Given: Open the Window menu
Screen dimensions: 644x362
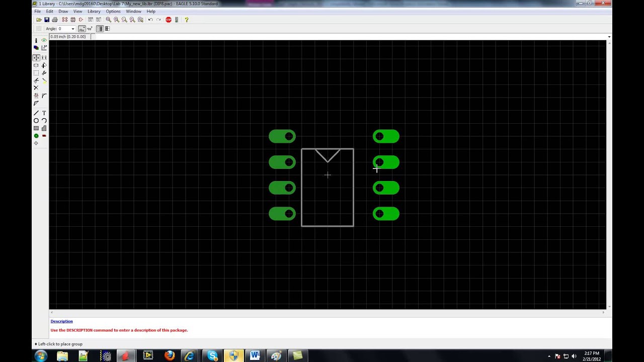Looking at the screenshot, I should click(133, 11).
